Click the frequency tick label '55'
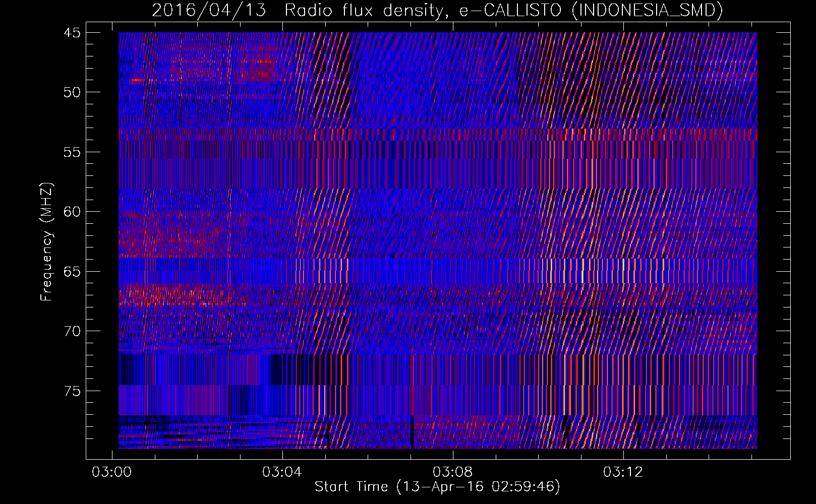The width and height of the screenshot is (816, 504). (72, 152)
